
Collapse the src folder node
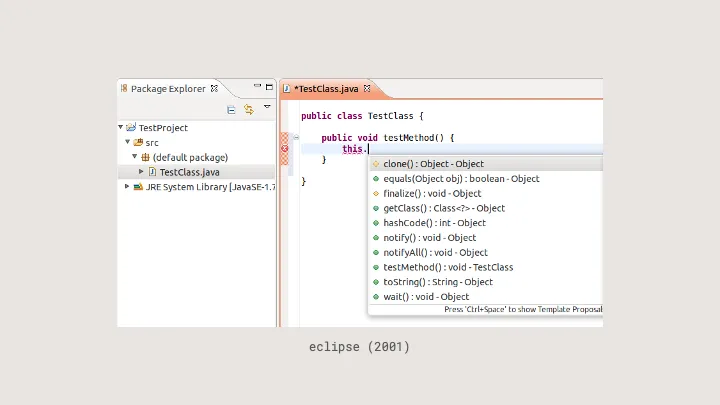tap(128, 142)
